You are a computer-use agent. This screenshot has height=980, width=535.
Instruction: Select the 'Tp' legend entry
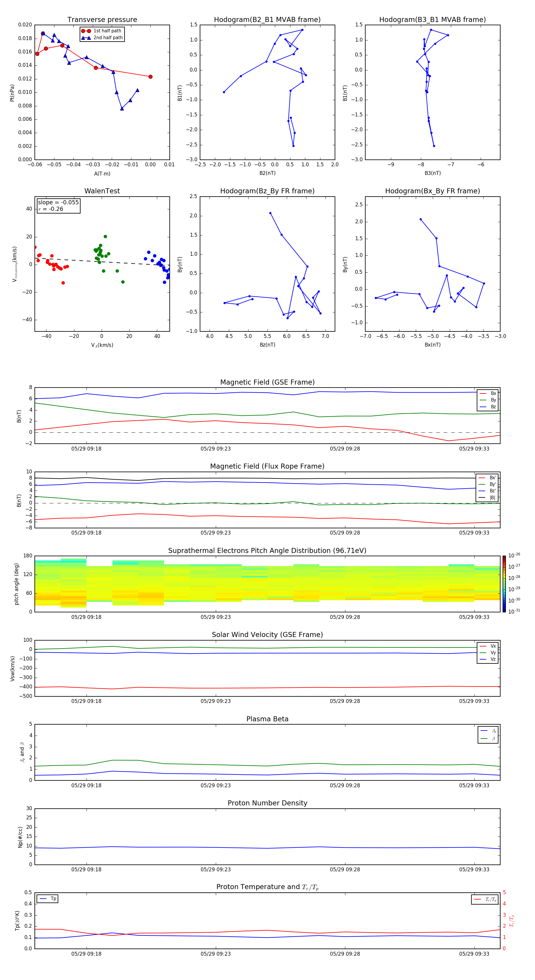48,899
